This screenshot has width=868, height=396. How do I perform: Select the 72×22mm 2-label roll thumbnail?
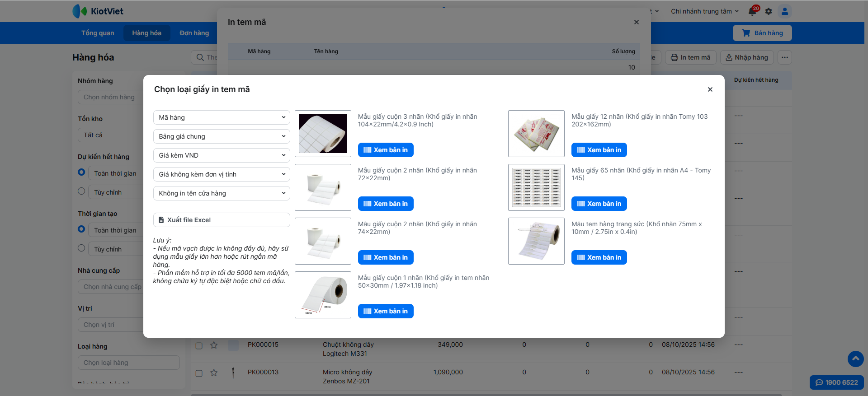click(323, 187)
